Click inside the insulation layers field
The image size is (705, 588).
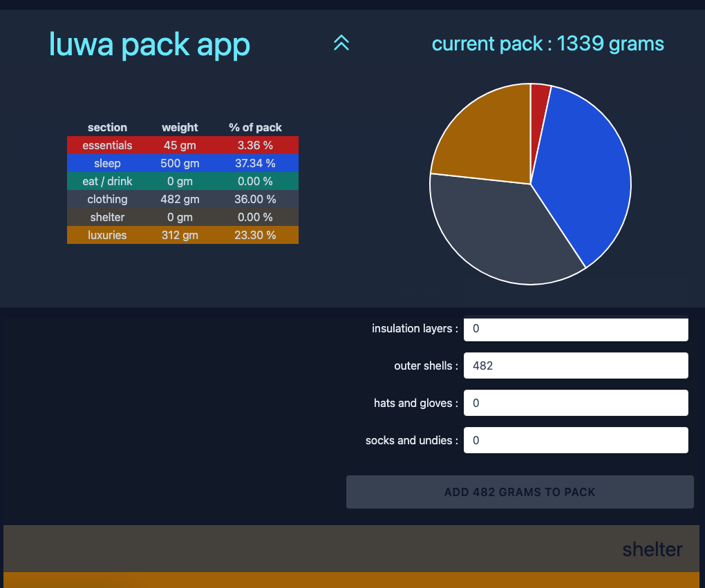[x=575, y=329]
